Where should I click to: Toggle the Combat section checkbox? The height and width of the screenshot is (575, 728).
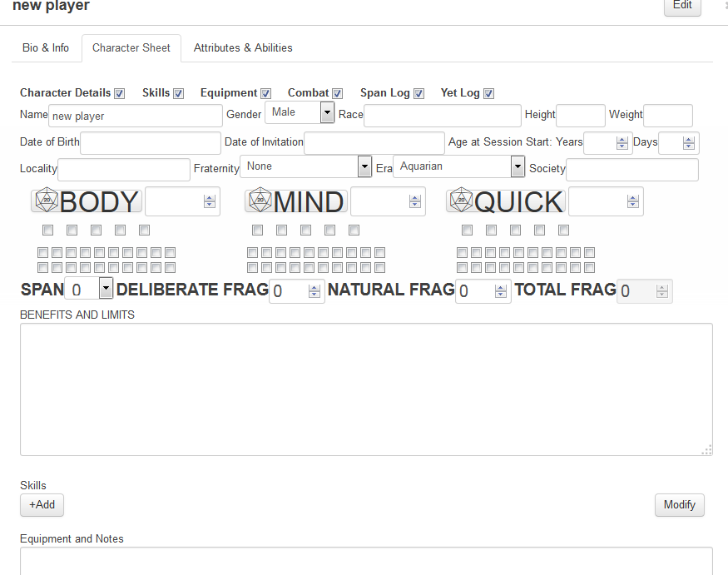pos(338,93)
